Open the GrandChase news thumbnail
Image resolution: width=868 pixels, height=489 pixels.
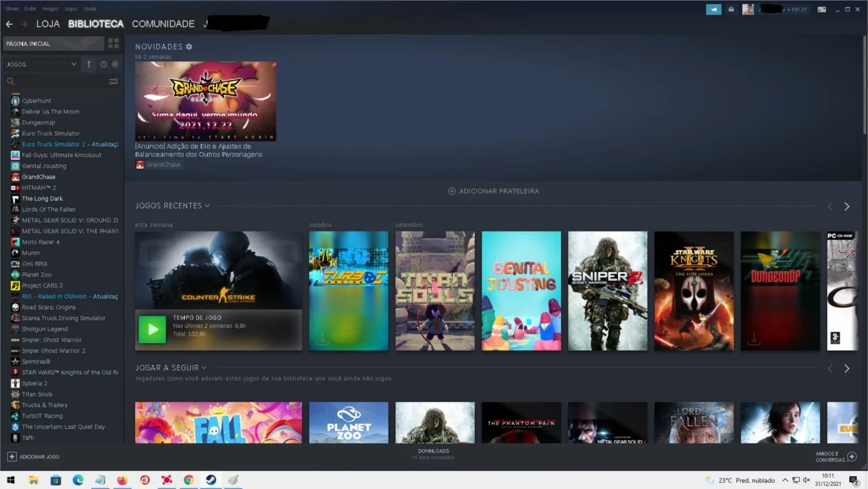(206, 101)
